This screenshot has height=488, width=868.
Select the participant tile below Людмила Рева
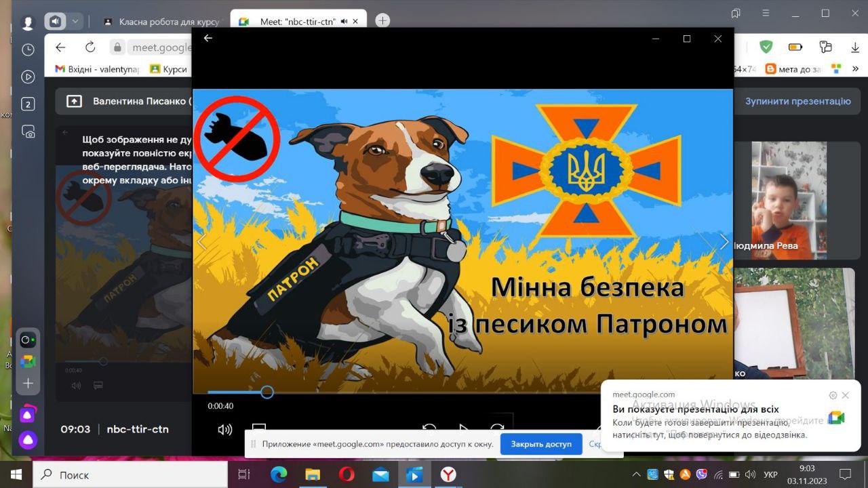pos(793,323)
